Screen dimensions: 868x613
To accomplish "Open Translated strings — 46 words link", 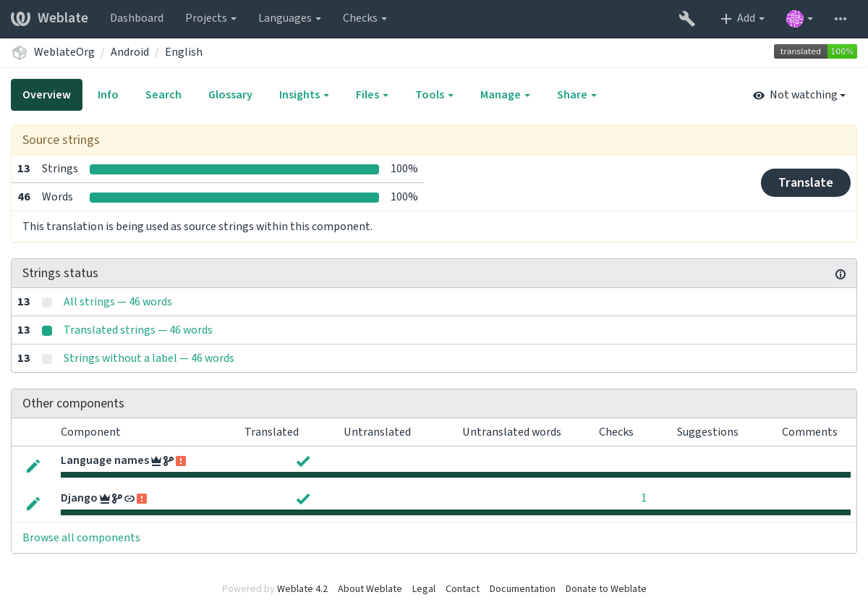I will [138, 330].
